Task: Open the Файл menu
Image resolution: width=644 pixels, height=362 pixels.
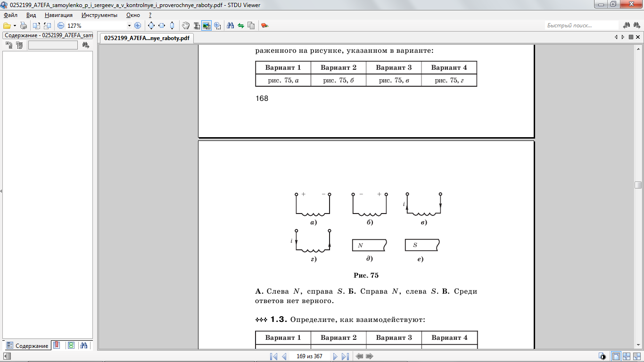Action: point(10,15)
